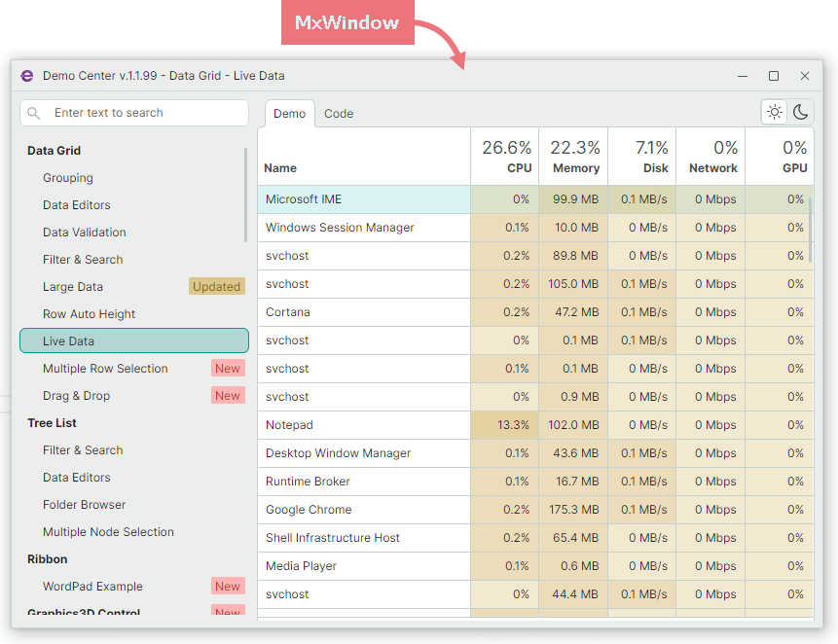Select the Windows Session Manager row
The image size is (838, 644).
click(535, 228)
